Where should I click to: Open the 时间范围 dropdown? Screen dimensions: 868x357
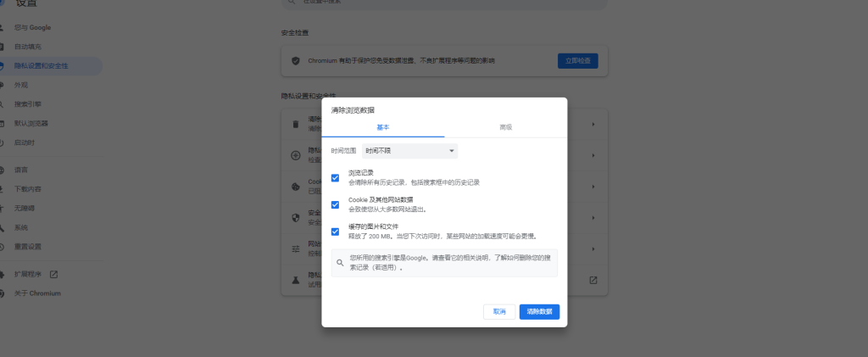tap(409, 151)
